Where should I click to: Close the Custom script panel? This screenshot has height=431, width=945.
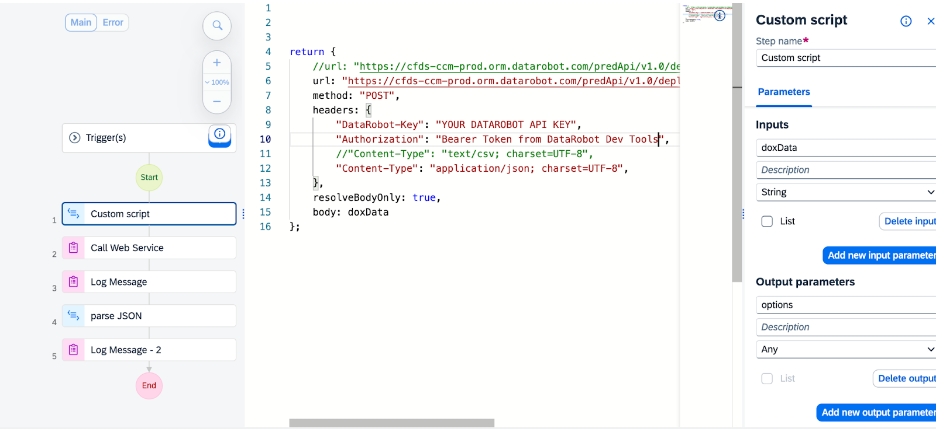coord(931,21)
